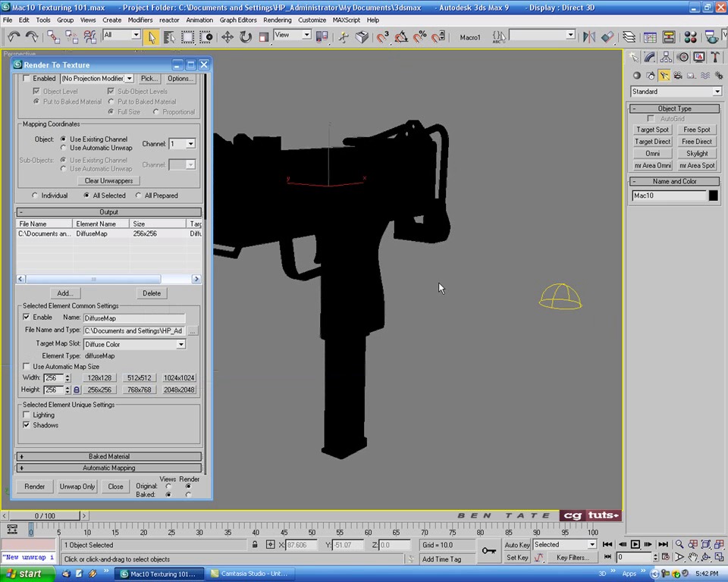Choose the Select and Move tool
Screen dimensions: 728x582
[227, 37]
